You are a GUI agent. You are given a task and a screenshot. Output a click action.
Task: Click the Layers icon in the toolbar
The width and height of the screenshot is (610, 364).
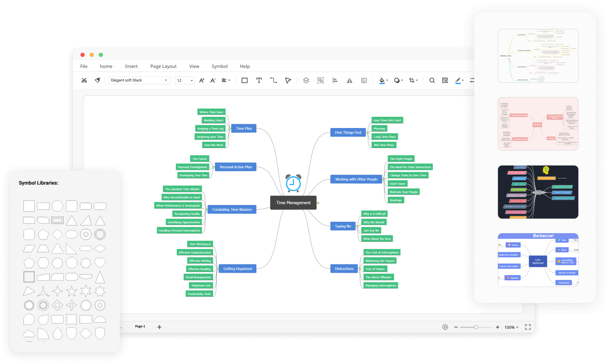point(306,80)
